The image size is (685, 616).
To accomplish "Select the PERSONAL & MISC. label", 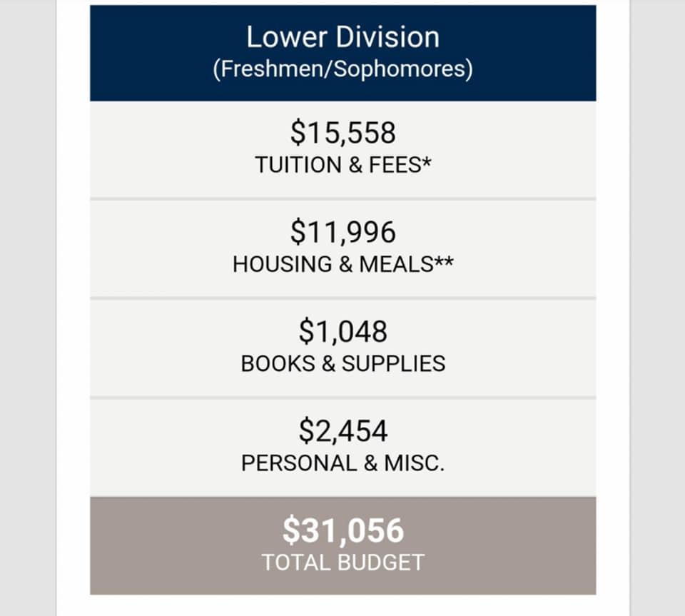I will (343, 463).
